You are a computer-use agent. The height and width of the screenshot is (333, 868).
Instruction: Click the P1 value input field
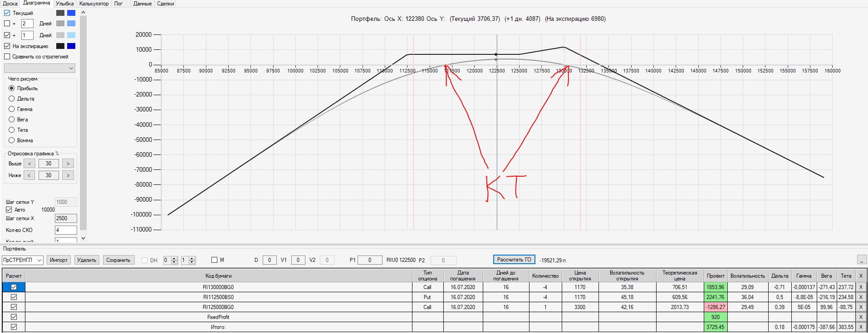370,260
